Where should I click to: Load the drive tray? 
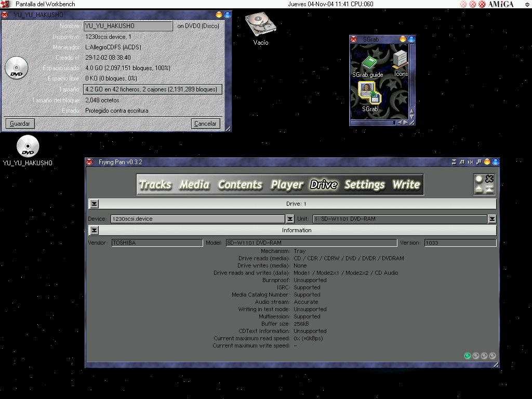pos(489,189)
